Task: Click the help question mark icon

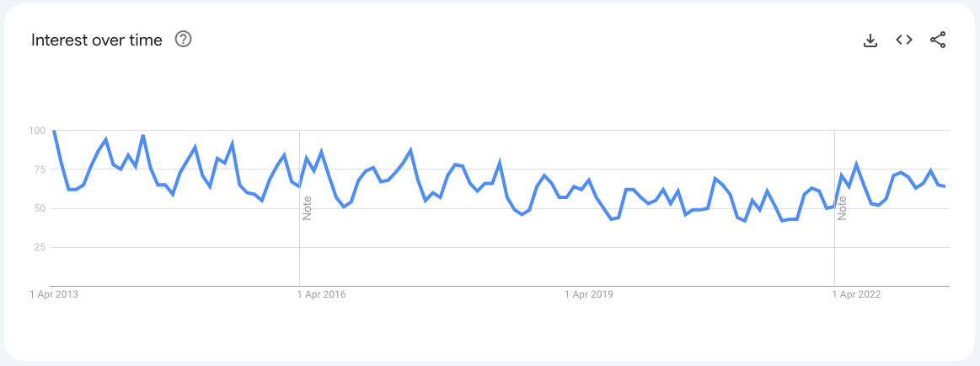Action: [183, 40]
